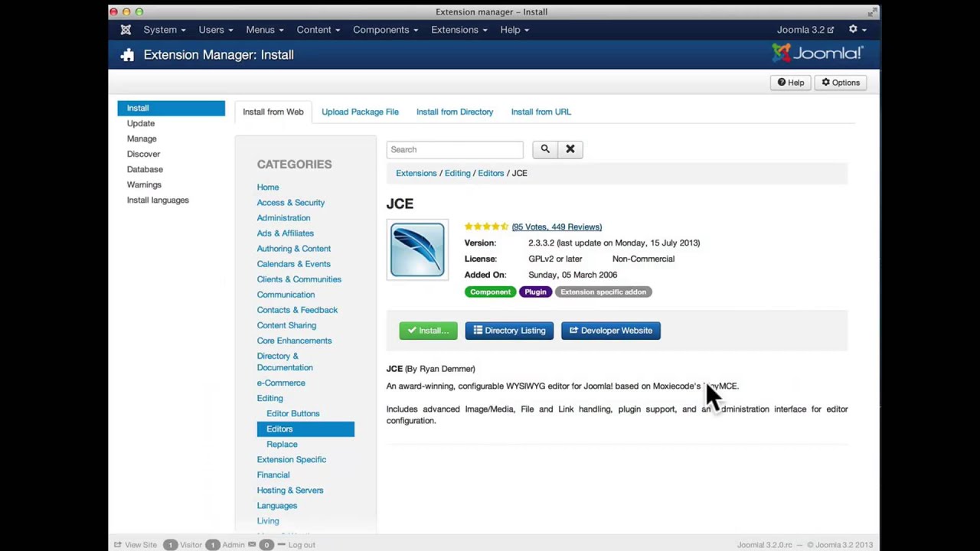
Task: Open the System dropdown menu
Action: 165,30
